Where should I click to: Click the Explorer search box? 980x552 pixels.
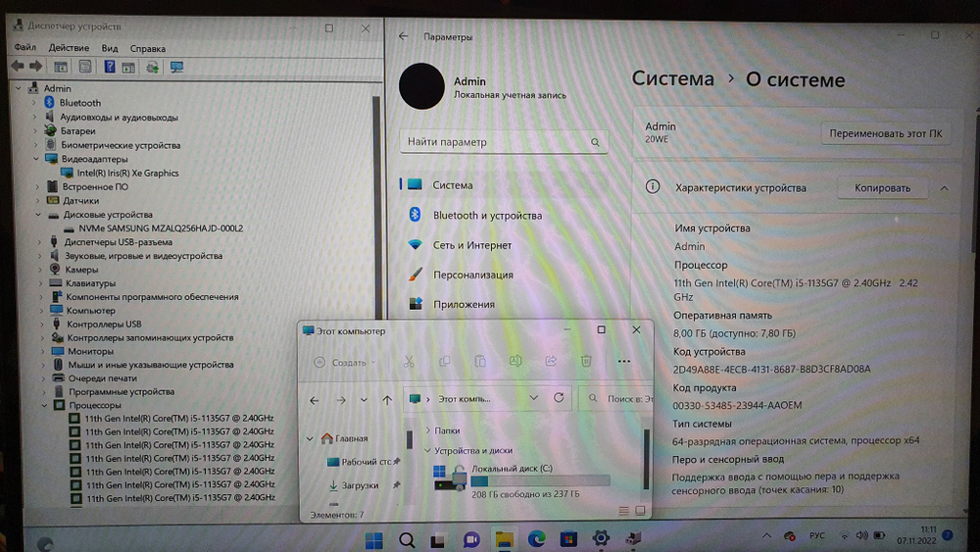616,398
